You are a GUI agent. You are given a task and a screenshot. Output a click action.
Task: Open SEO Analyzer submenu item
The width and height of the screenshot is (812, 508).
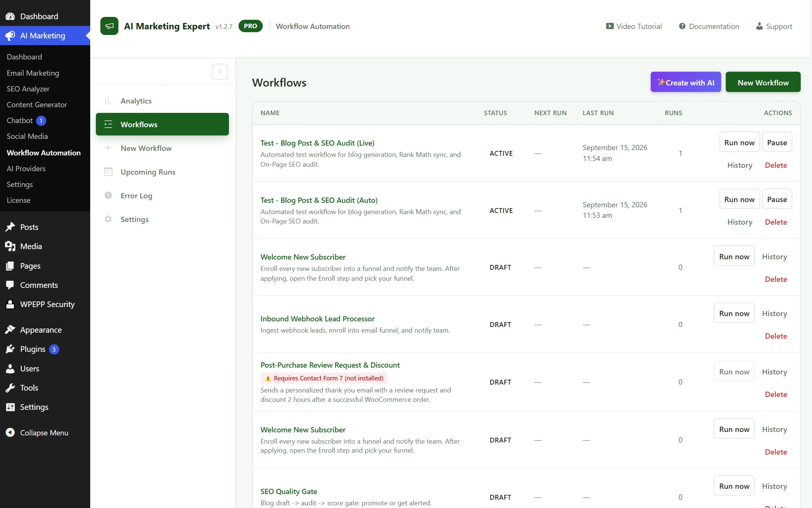click(x=28, y=89)
